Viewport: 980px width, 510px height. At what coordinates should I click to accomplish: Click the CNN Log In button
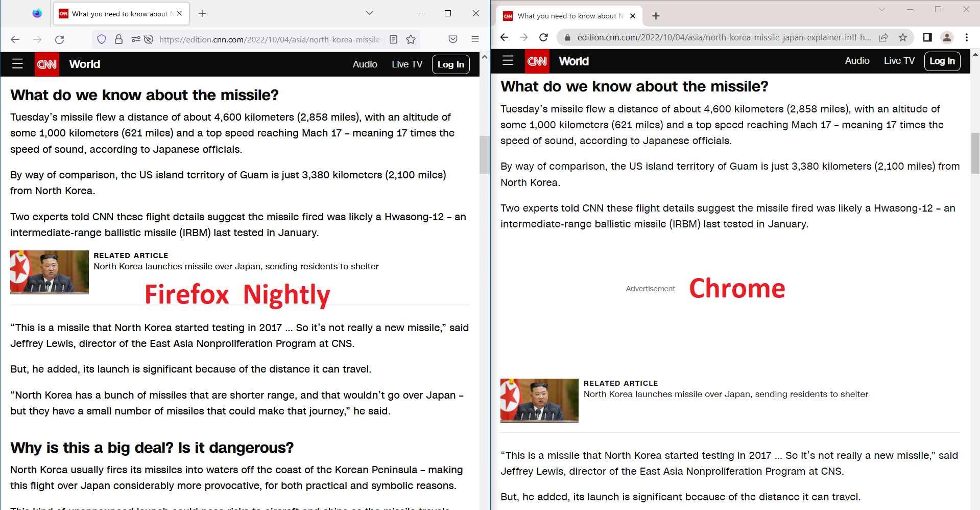coord(450,64)
